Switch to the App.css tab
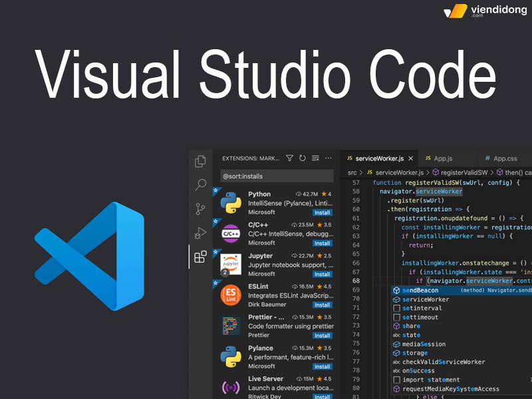The image size is (532, 399). 505,159
